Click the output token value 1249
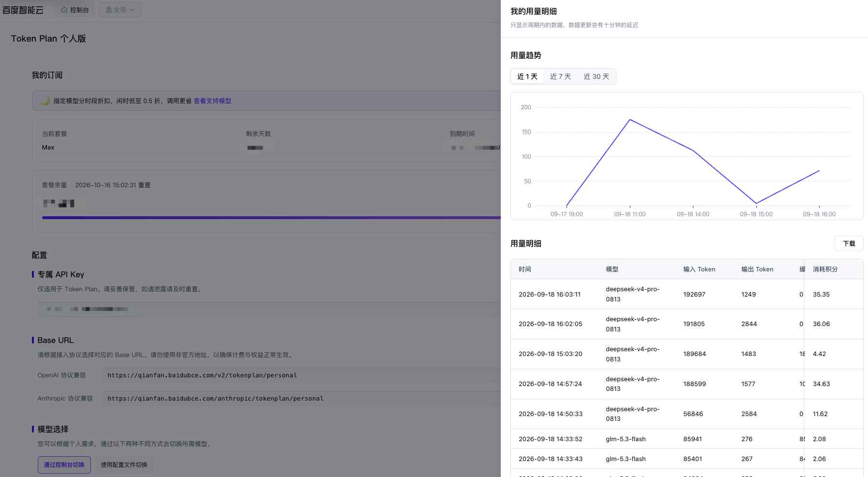 pos(748,294)
